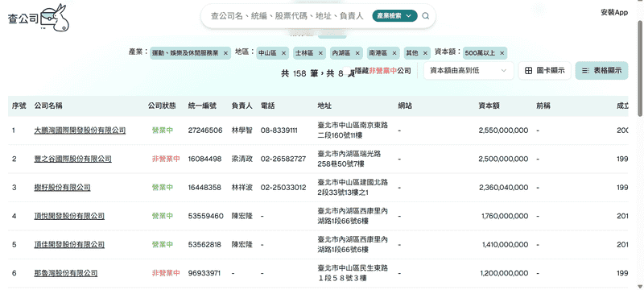Viewport: 644px width, 290px height.
Task: Switch to 圖卡顯示 card view
Action: [545, 71]
